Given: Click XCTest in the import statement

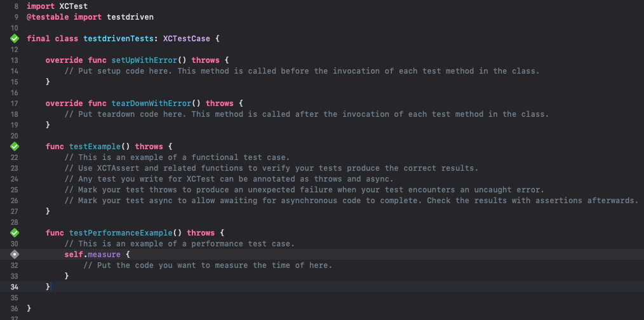Looking at the screenshot, I should pos(74,6).
